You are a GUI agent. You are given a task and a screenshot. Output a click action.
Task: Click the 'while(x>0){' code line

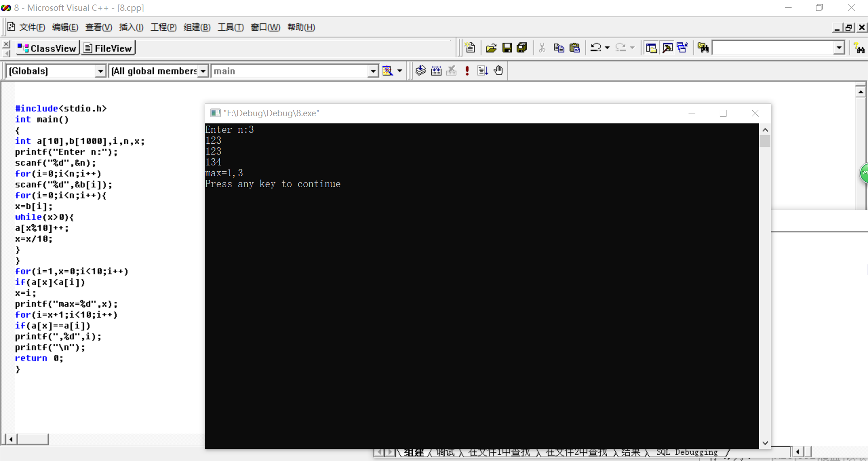click(44, 217)
